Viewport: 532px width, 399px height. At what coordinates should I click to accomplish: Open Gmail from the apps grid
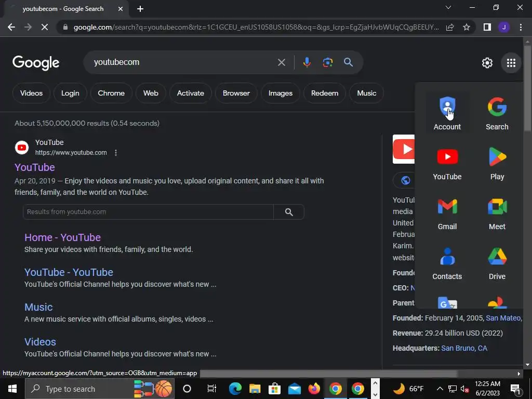[447, 214]
